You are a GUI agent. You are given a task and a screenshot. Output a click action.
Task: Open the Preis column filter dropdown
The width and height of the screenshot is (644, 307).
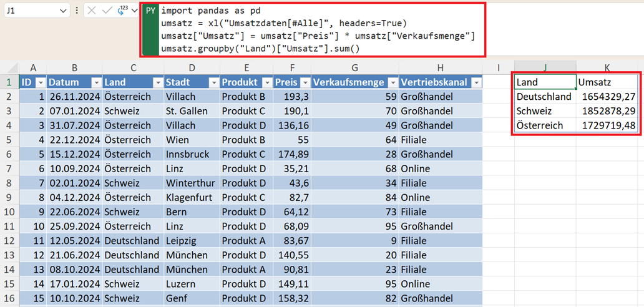pos(304,82)
